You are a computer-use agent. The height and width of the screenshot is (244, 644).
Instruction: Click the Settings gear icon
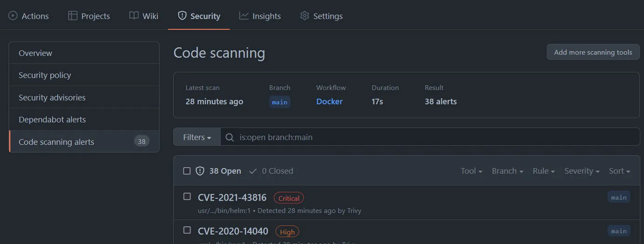305,16
